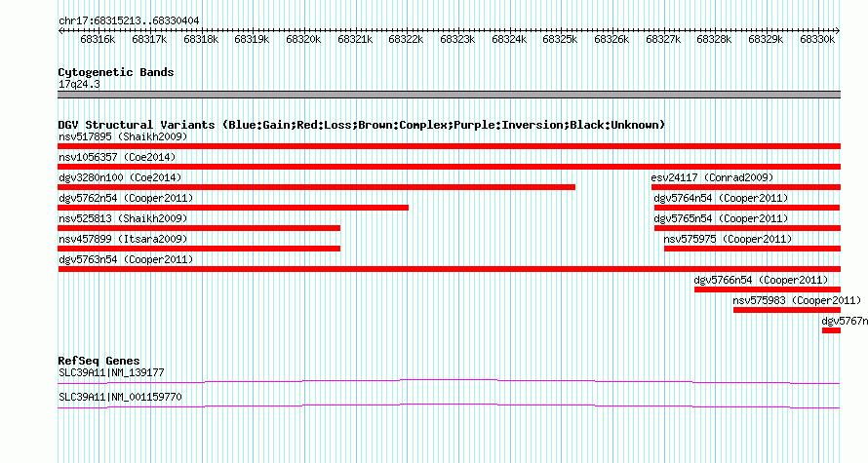868x463 pixels.
Task: Click the dgv3280n100 red variant bar
Action: tap(317, 187)
